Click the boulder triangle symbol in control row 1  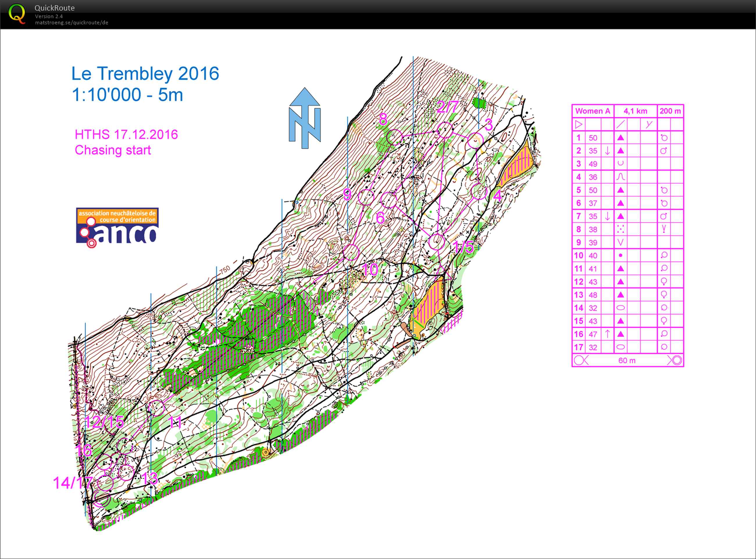tap(620, 138)
